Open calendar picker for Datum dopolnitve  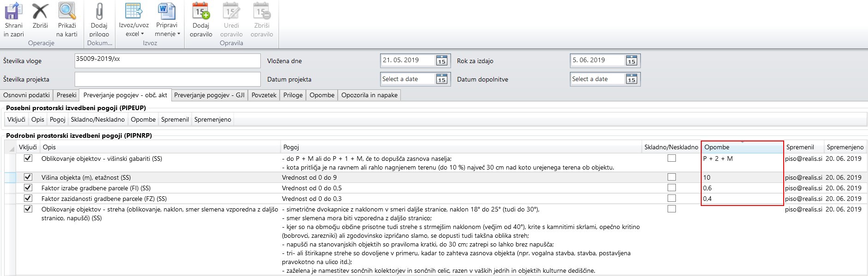coord(631,79)
